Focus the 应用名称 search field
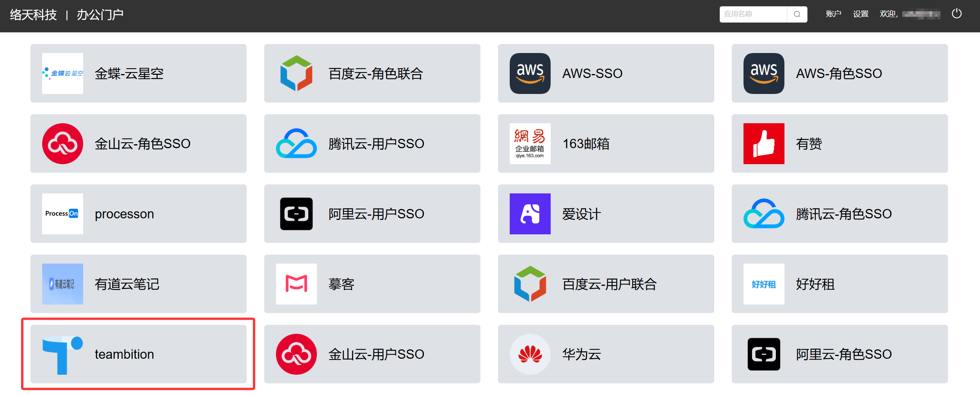This screenshot has height=395, width=980. (753, 14)
